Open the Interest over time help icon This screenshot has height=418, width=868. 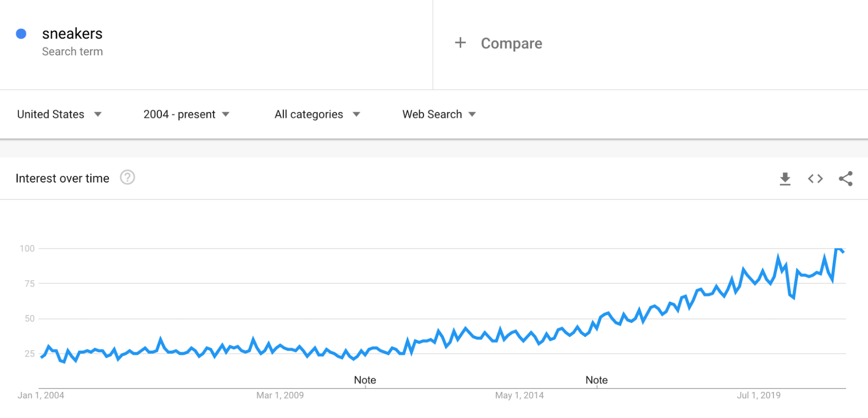click(128, 178)
